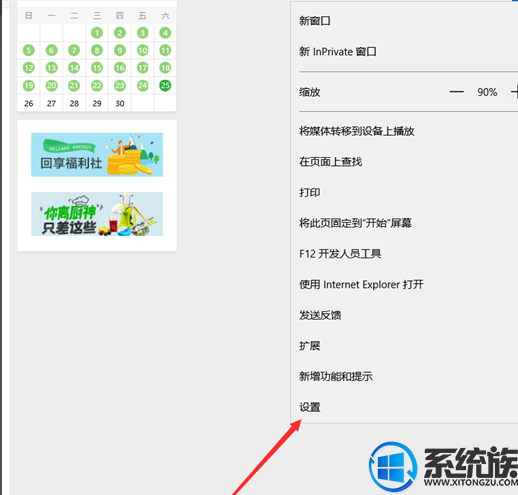The image size is (518, 495).
Task: Click green circled date 1 in calendar
Action: [x=97, y=33]
